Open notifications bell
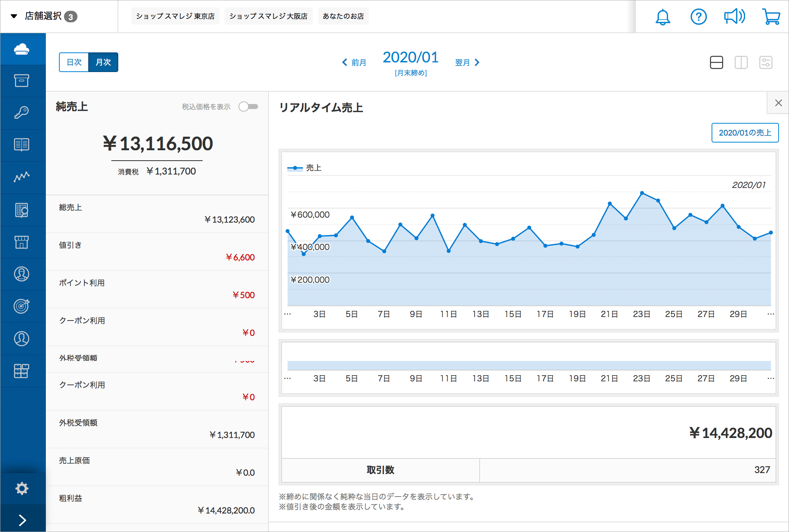 point(663,17)
